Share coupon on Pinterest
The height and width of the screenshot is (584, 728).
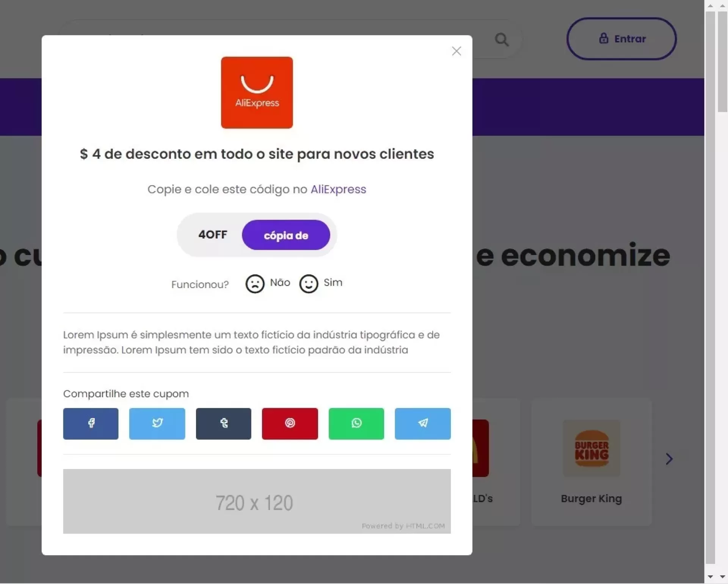pos(290,423)
